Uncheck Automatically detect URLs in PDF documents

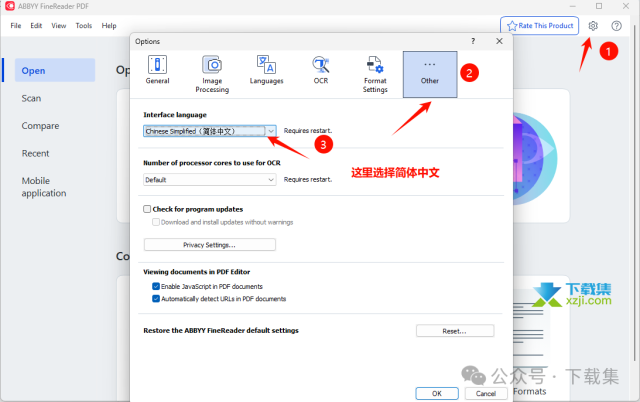(x=156, y=299)
